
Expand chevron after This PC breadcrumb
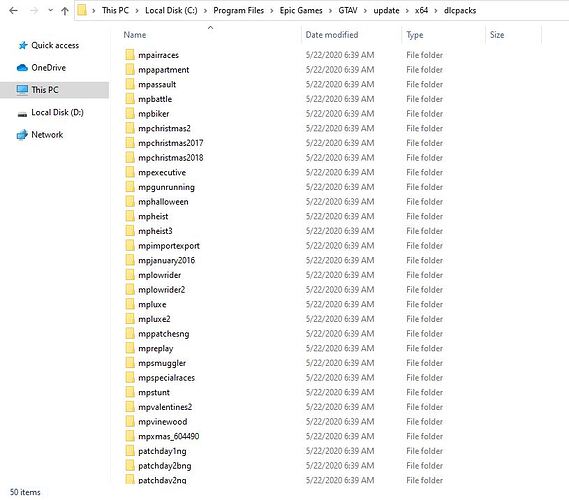click(x=137, y=11)
